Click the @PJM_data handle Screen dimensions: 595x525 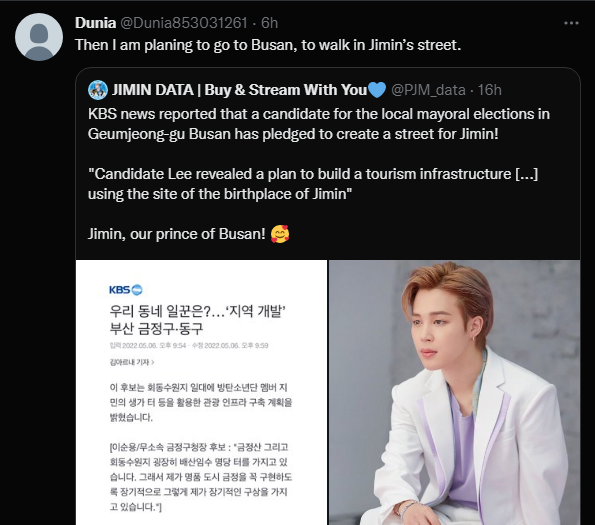[x=428, y=90]
